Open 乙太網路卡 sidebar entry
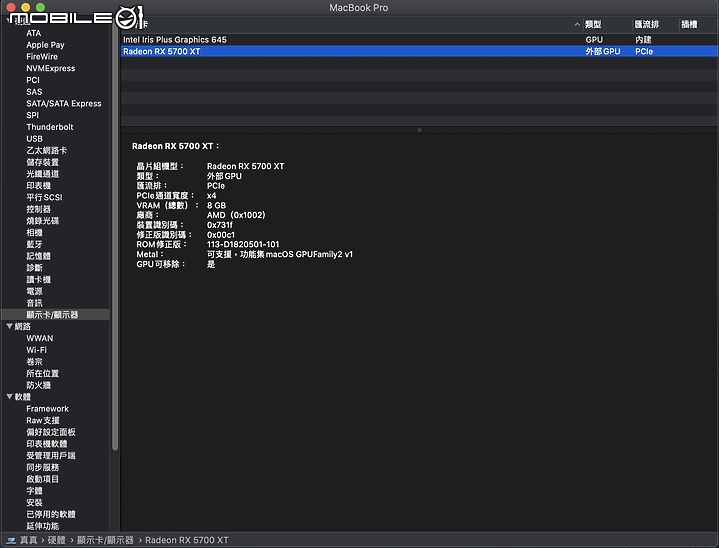 46,150
